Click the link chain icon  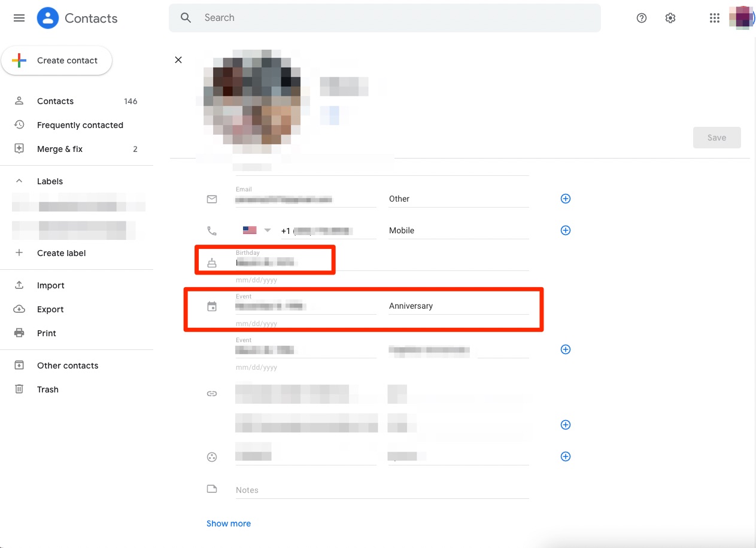pos(212,393)
